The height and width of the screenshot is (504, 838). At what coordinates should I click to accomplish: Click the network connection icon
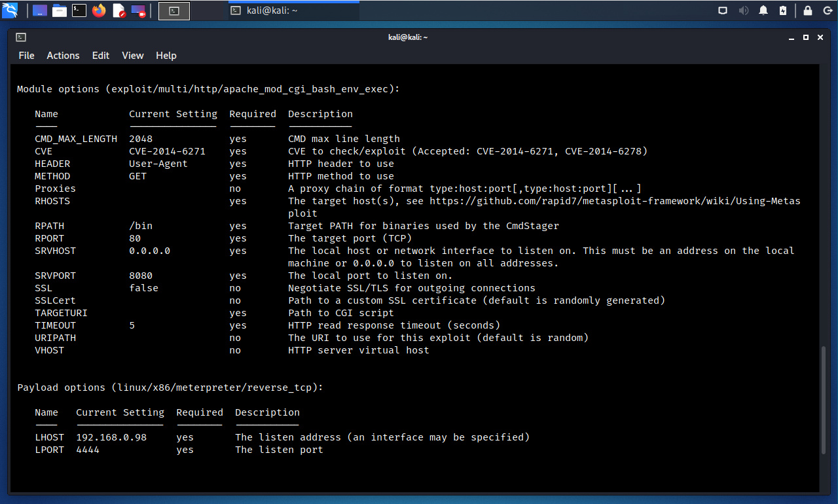pos(723,10)
